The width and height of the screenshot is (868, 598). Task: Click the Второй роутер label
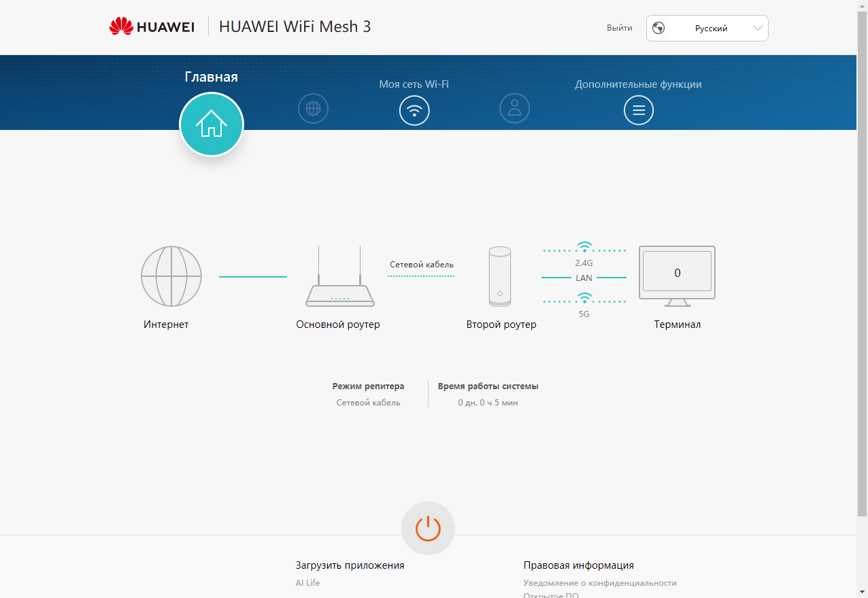(501, 325)
